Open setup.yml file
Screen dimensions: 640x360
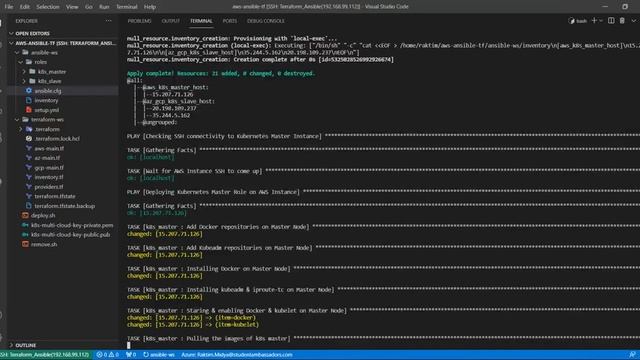click(47, 110)
